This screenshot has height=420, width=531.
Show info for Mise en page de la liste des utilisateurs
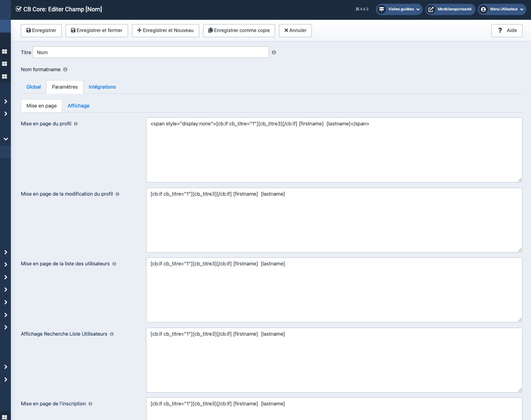click(114, 264)
